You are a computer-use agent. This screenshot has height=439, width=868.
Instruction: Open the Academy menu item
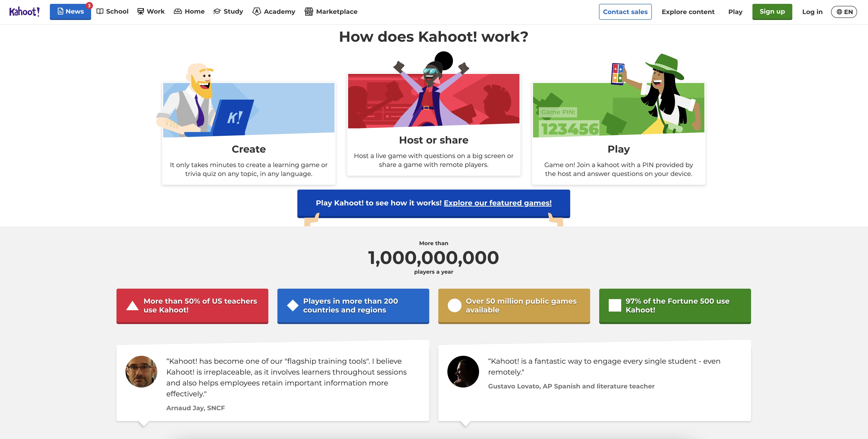pyautogui.click(x=274, y=12)
